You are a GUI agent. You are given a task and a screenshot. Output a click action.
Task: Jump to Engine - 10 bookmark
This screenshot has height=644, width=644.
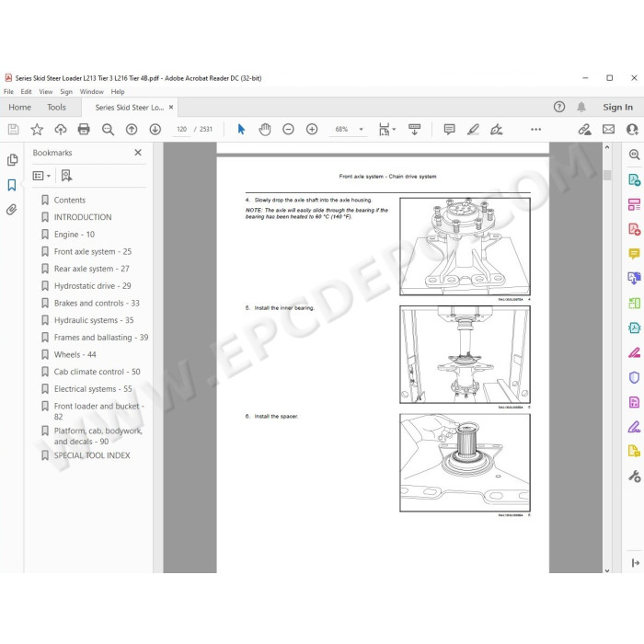pyautogui.click(x=75, y=235)
